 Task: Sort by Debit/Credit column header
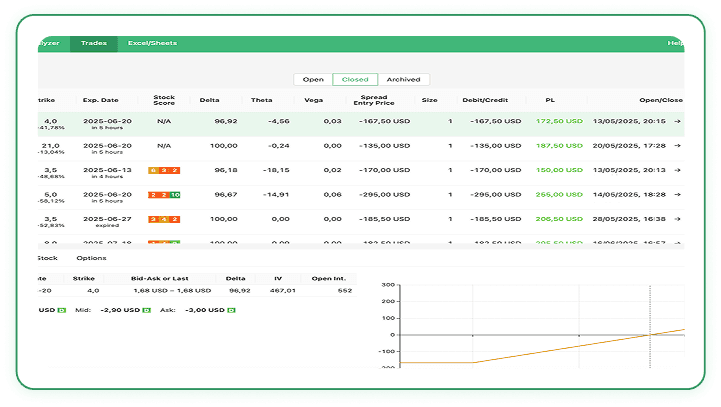tap(485, 100)
